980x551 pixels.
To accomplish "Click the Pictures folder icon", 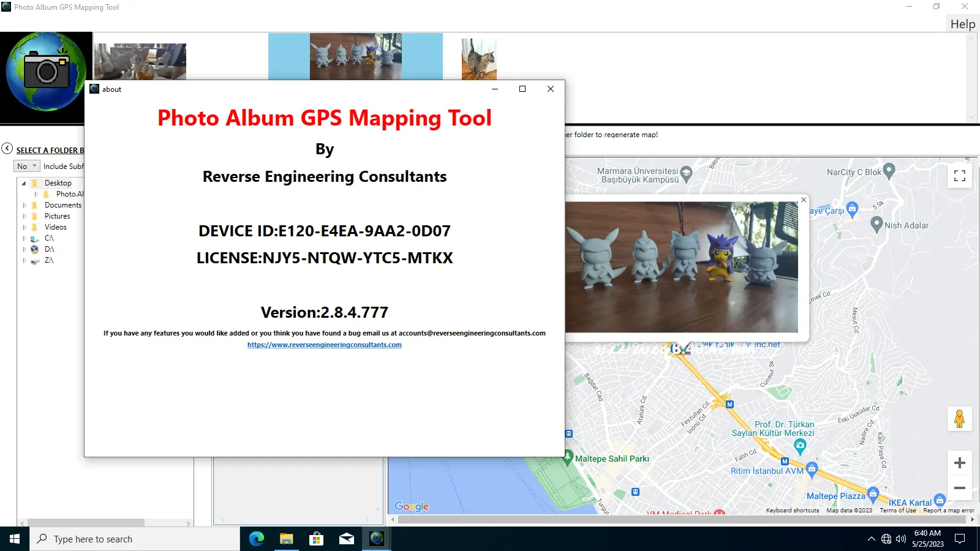I will (35, 216).
